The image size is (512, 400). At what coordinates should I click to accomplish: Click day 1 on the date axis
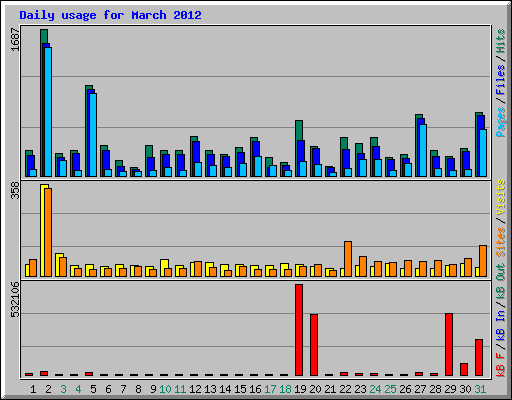coord(33,389)
